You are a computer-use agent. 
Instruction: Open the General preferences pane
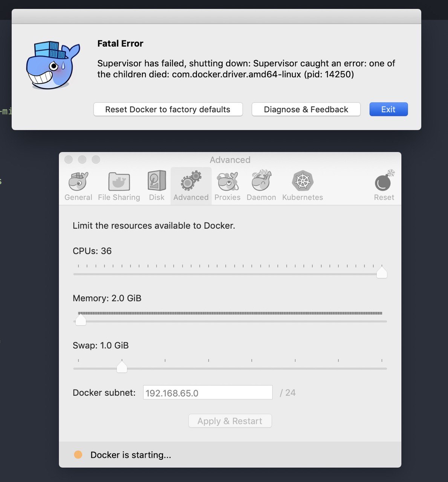78,186
